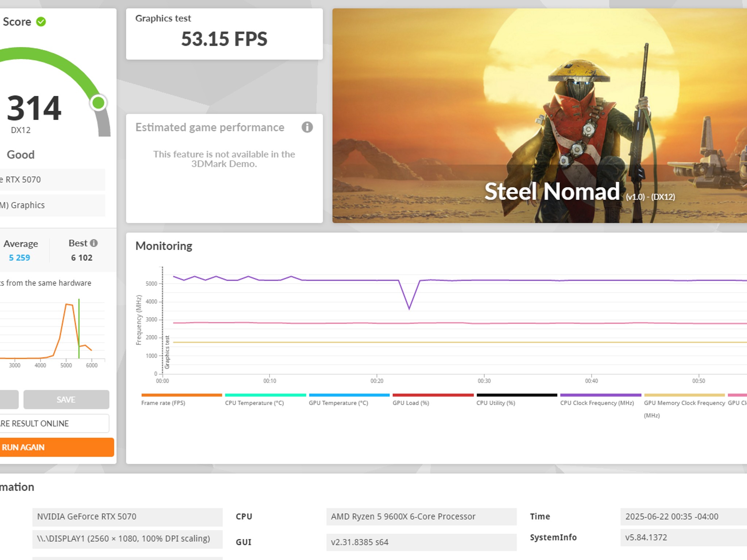Click the dip in the CPU clock graph
Image resolution: width=747 pixels, height=560 pixels.
point(409,307)
